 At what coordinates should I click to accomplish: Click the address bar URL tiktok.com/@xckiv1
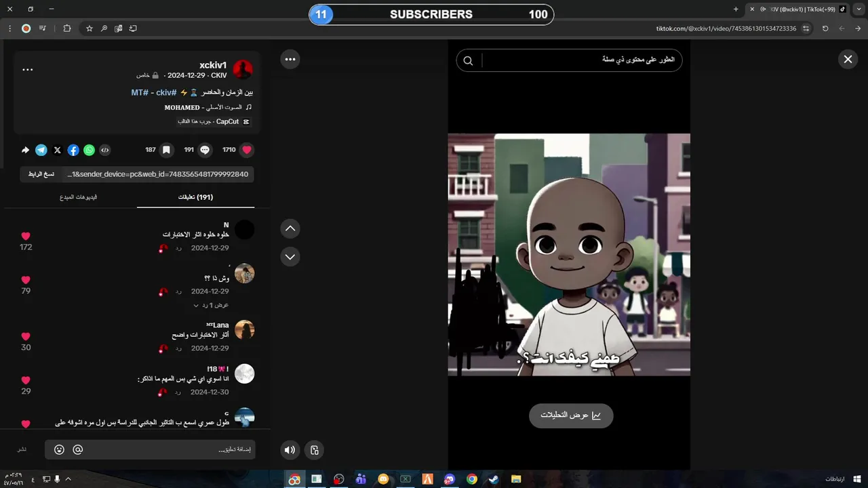point(726,28)
